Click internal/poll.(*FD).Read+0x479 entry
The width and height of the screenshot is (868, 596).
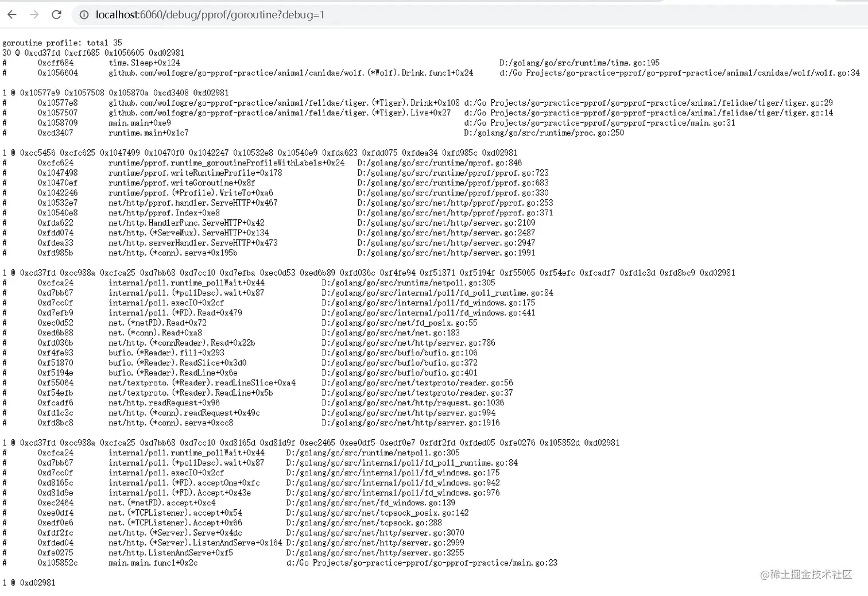click(x=175, y=313)
